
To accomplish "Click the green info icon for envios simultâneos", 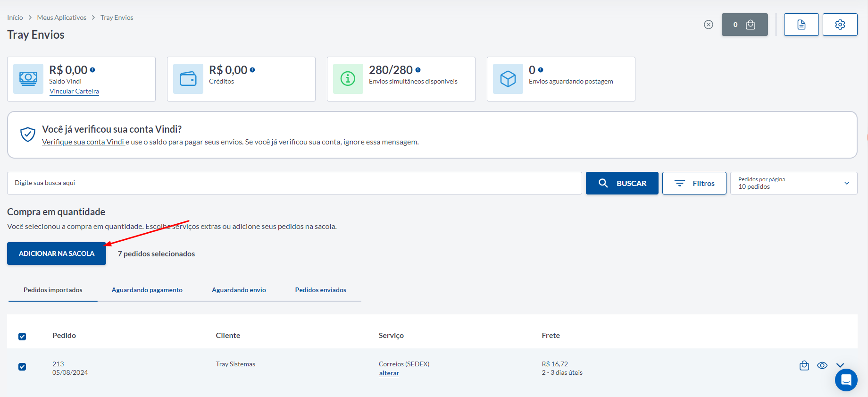I will click(348, 79).
